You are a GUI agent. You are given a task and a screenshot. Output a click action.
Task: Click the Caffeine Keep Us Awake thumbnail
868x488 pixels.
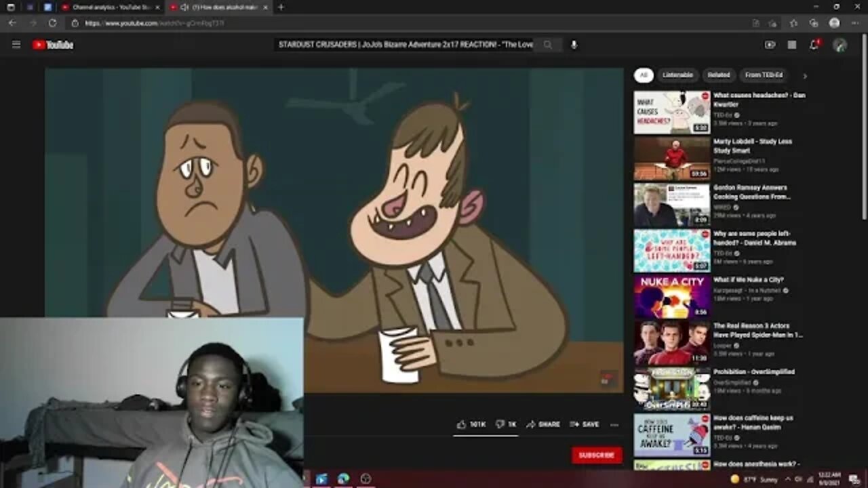pyautogui.click(x=672, y=435)
